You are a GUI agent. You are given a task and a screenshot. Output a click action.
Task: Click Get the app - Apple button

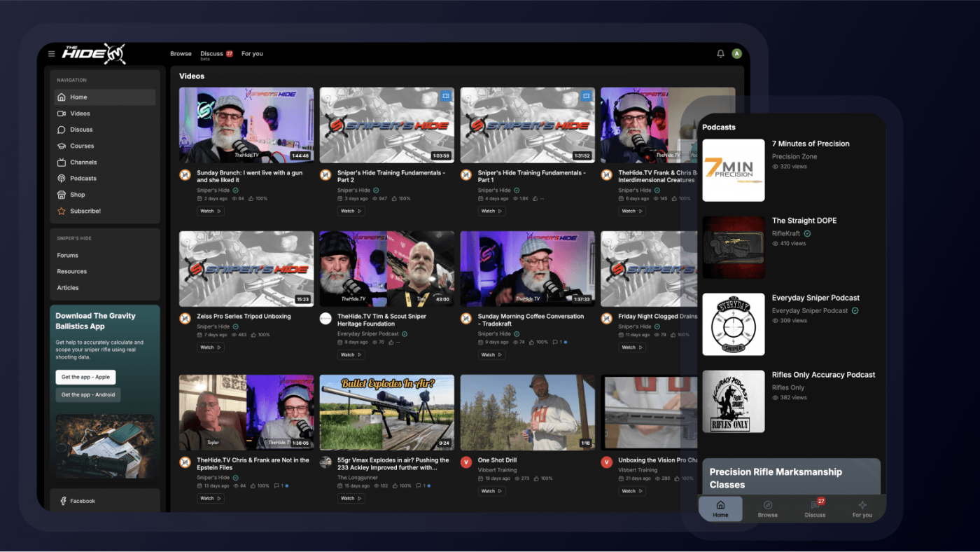coord(85,377)
